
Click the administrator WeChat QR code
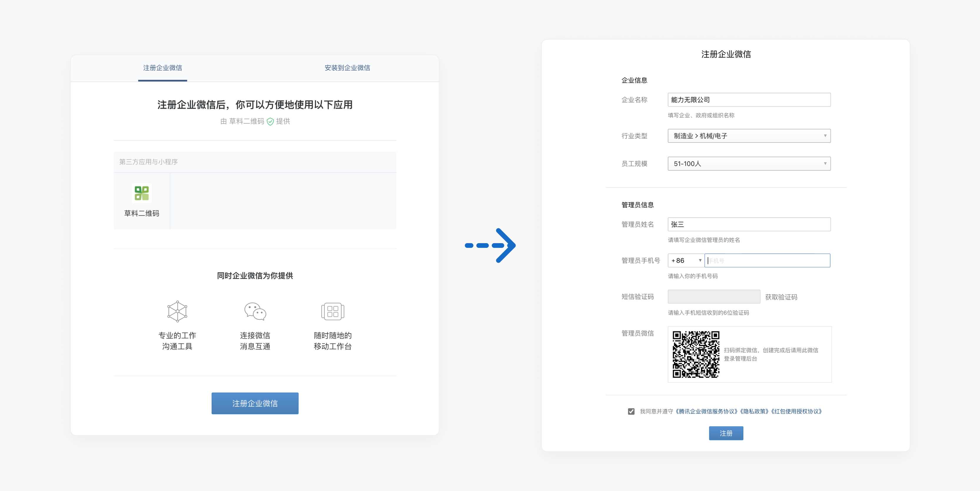pyautogui.click(x=696, y=354)
